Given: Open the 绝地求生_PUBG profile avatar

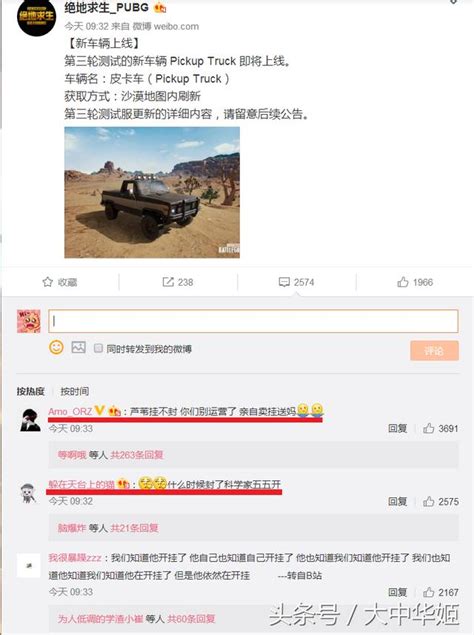Looking at the screenshot, I should (x=36, y=17).
